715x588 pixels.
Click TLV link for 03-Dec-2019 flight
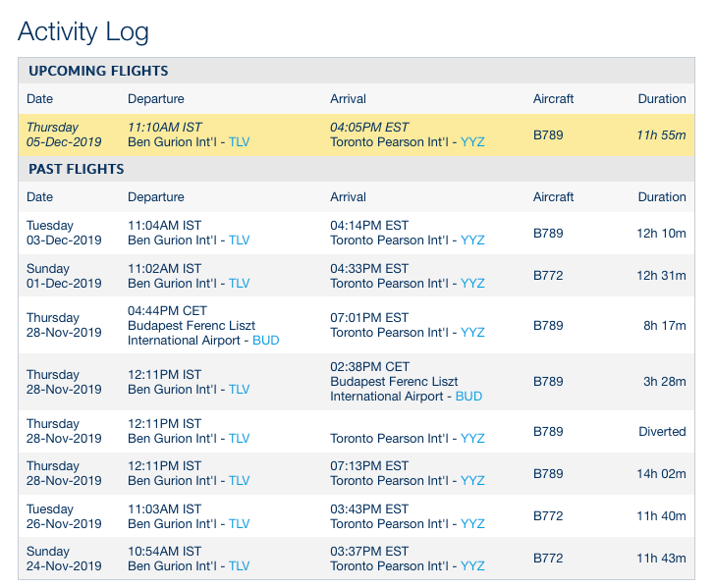(239, 241)
